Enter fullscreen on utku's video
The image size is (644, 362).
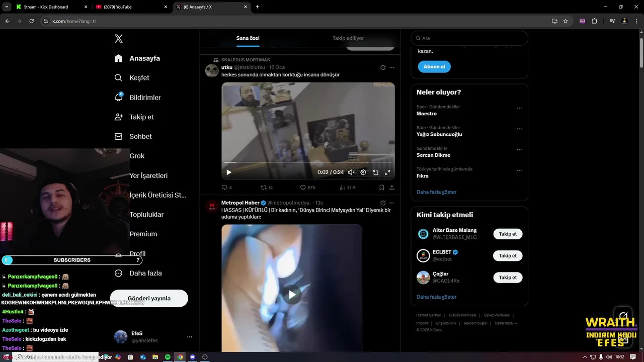click(387, 172)
